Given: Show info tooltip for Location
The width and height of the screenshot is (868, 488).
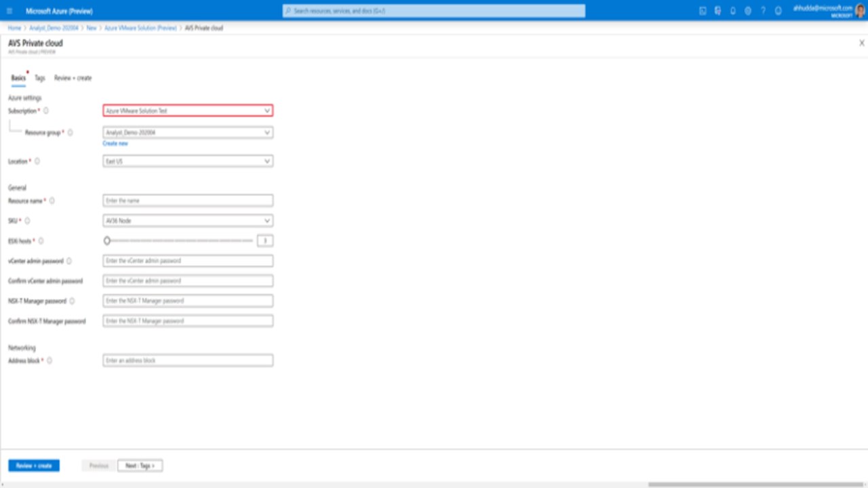Looking at the screenshot, I should tap(37, 161).
